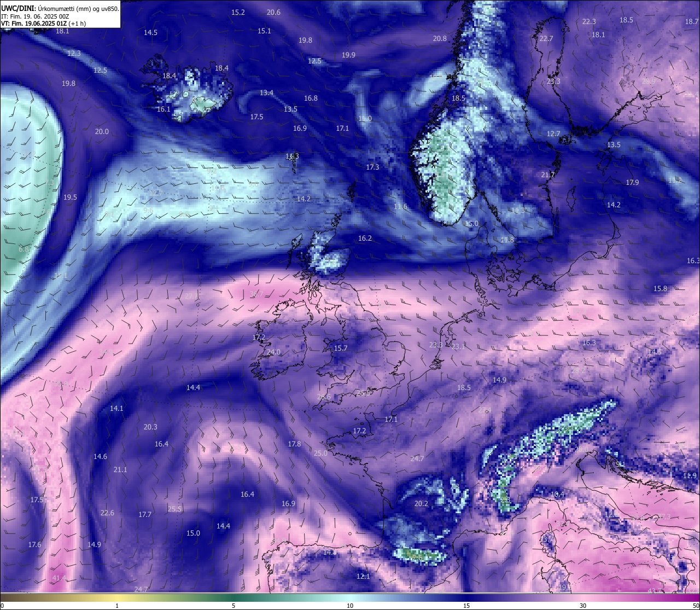Screen dimensions: 700x610
Task: Click the 22.3 value label
Action: pyautogui.click(x=589, y=21)
